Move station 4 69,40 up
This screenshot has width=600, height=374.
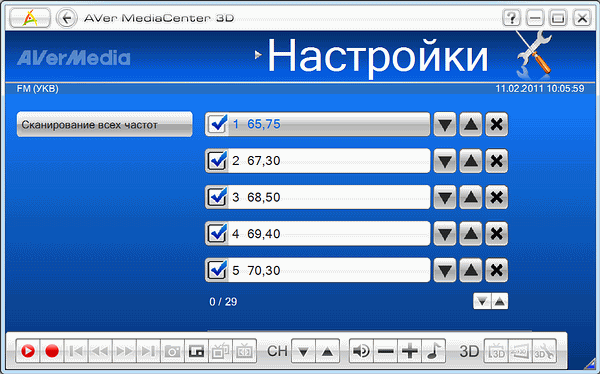pyautogui.click(x=471, y=234)
